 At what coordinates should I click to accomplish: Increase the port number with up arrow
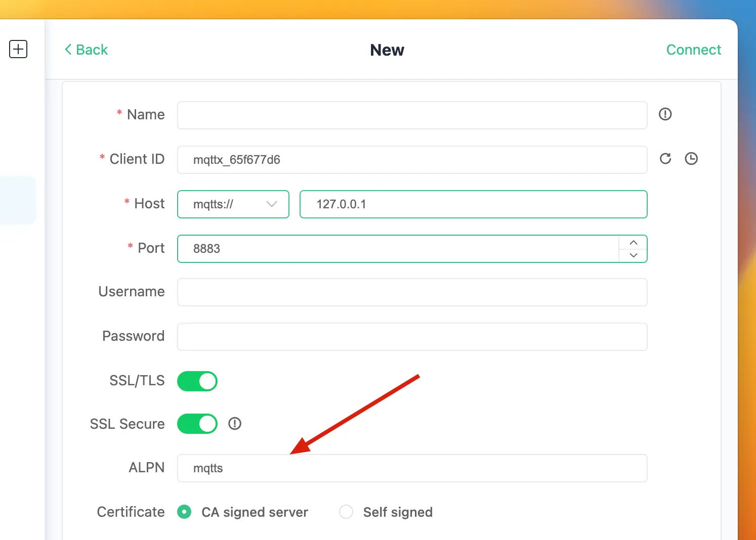tap(633, 243)
